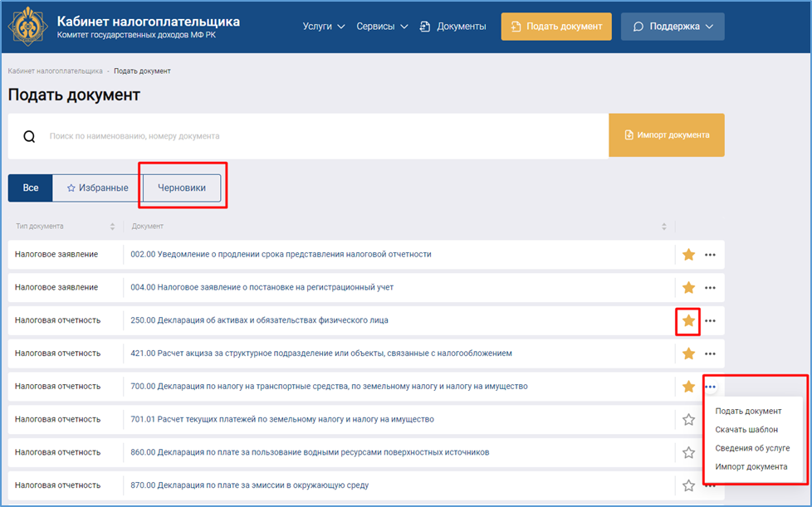
Task: Expand the 'Сервисы' dropdown menu
Action: tap(382, 27)
